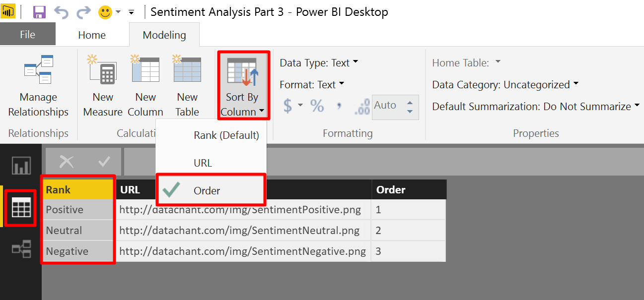Open Customize Quick Access Toolbar arrow
This screenshot has height=300, width=644.
pyautogui.click(x=132, y=12)
